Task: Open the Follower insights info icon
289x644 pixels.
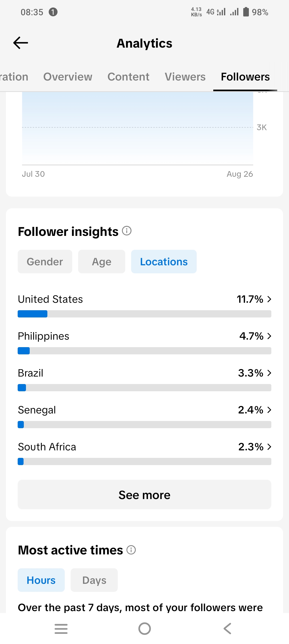Action: click(127, 231)
